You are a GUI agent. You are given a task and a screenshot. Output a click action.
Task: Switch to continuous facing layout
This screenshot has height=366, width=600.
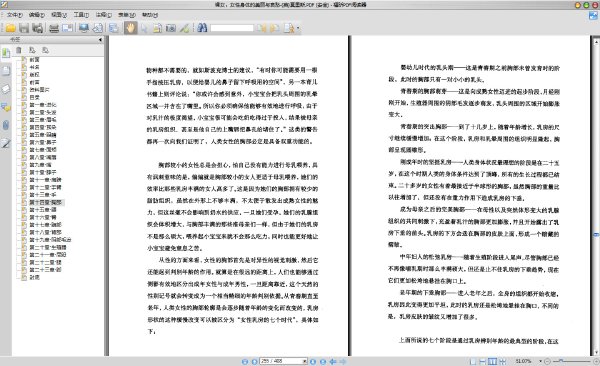tap(502, 361)
